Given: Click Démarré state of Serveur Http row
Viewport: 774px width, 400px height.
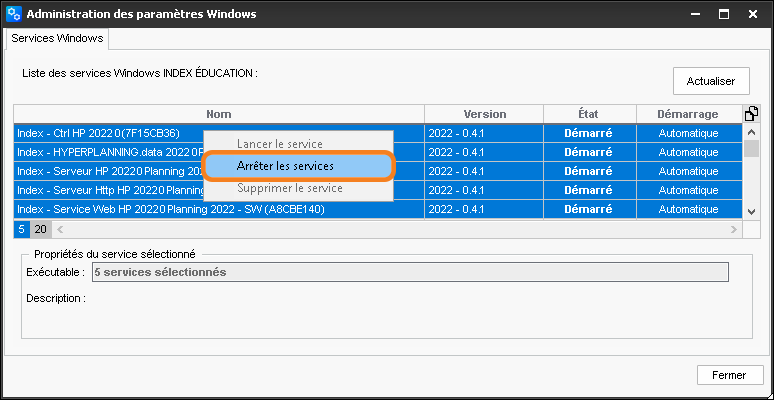Looking at the screenshot, I should point(590,190).
